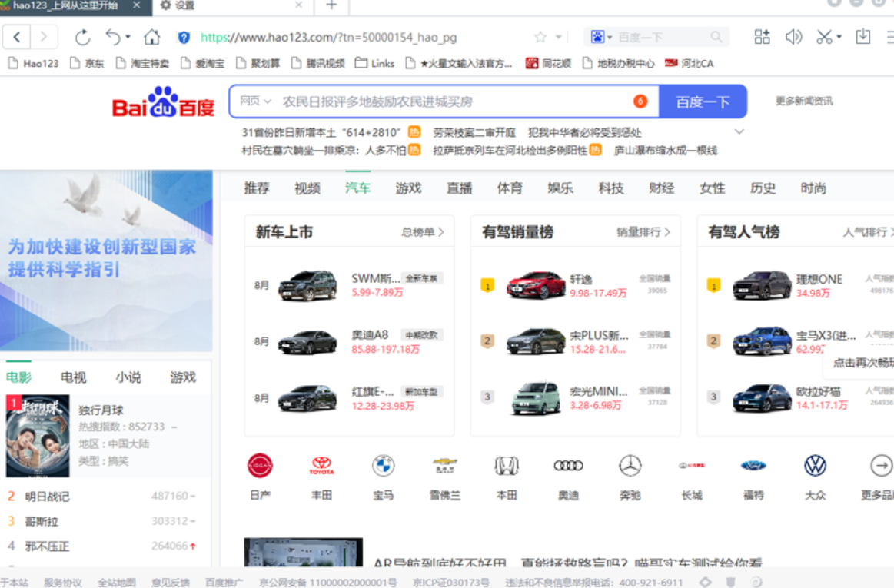The width and height of the screenshot is (894, 588).
Task: Click the more brands arrow circle
Action: pos(881,466)
